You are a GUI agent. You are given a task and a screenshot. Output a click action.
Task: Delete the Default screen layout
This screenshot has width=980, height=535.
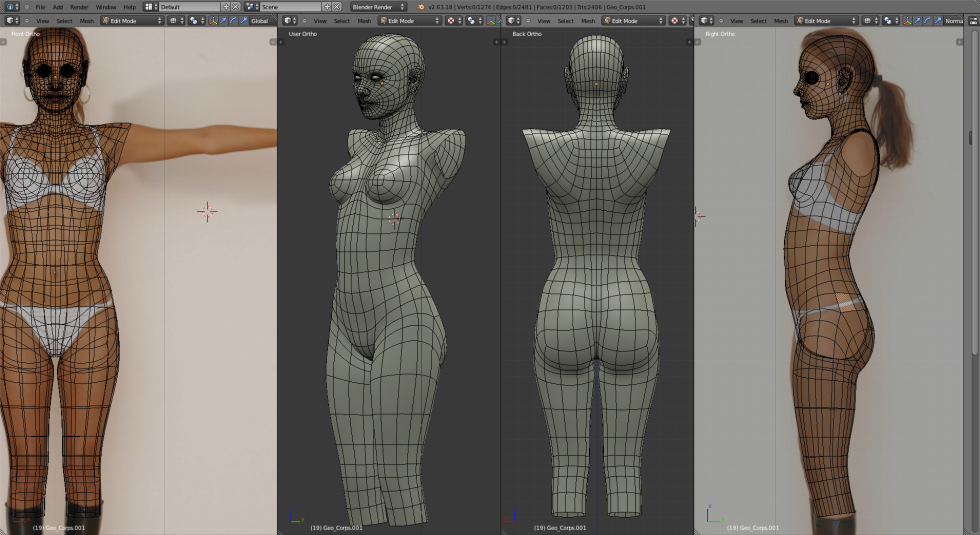236,6
